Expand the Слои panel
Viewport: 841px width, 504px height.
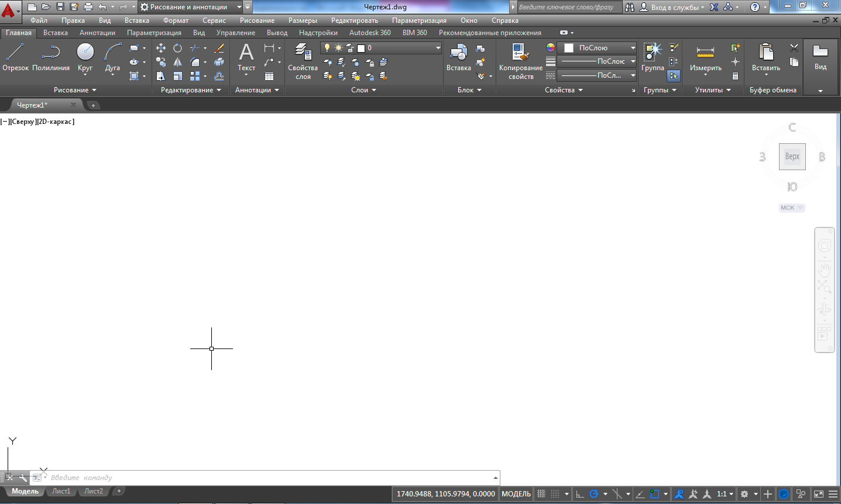(363, 90)
